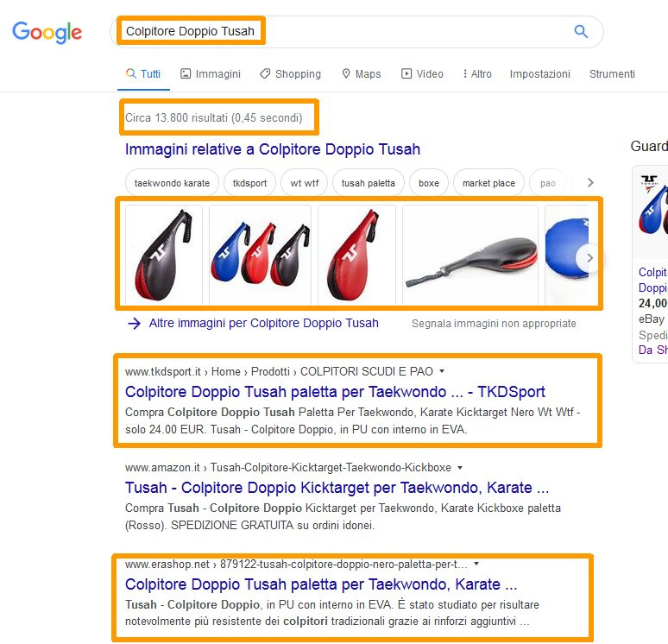Click the Circa 13.800 risultati text
The image size is (668, 644).
(x=213, y=117)
